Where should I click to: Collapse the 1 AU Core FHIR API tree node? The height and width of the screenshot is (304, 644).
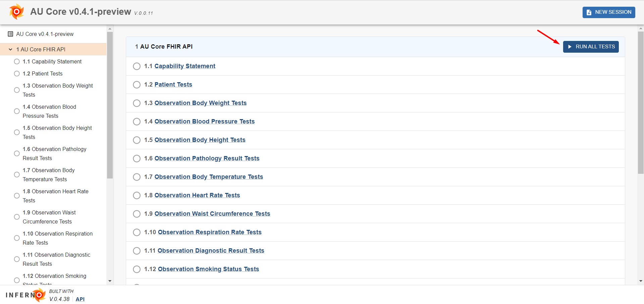point(10,49)
